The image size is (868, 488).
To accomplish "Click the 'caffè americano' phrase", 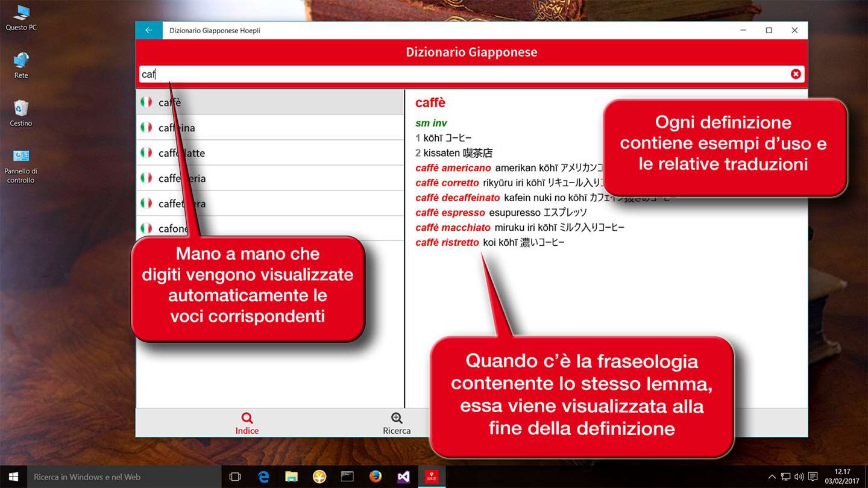I will (453, 167).
